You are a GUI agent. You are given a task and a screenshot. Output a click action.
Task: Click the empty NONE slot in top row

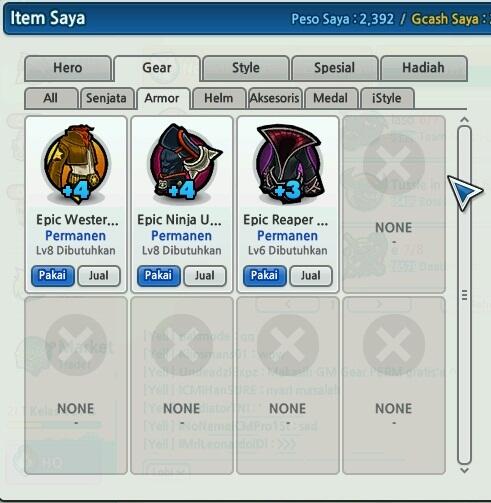(394, 204)
